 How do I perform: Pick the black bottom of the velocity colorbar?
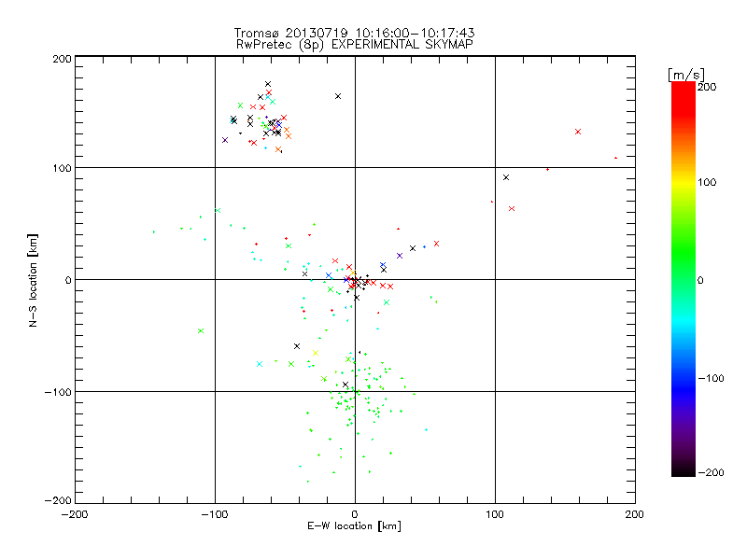[684, 469]
